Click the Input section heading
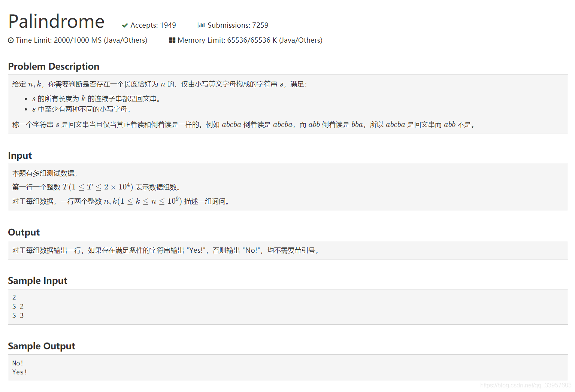575x392 pixels. [20, 155]
